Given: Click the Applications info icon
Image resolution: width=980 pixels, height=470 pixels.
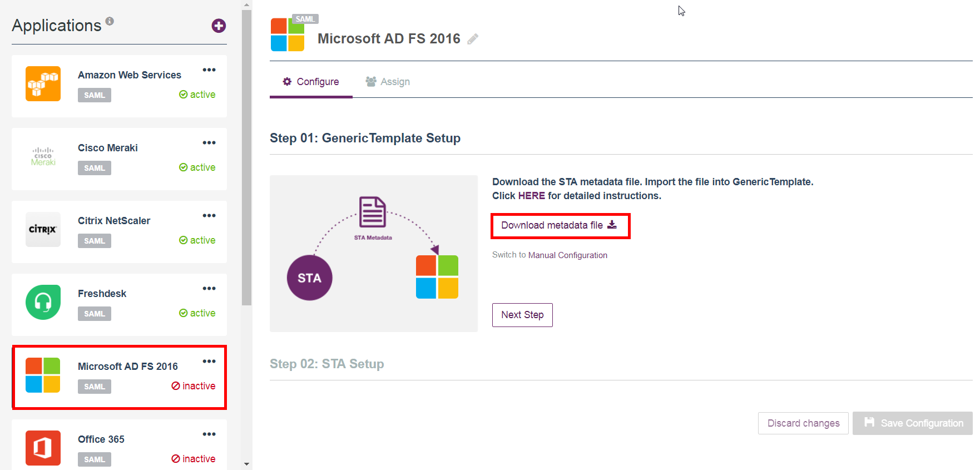Looking at the screenshot, I should 110,21.
